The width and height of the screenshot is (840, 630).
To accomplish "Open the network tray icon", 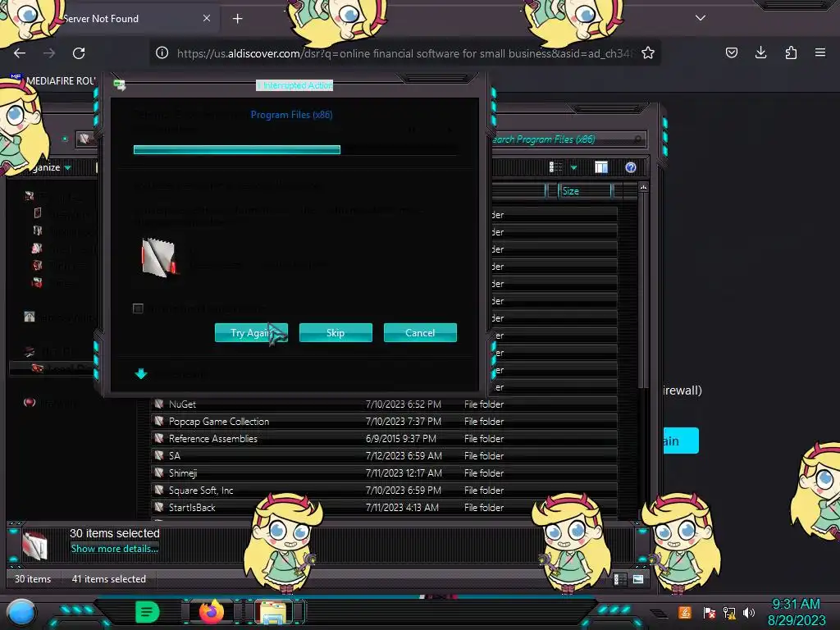I will pos(729,612).
